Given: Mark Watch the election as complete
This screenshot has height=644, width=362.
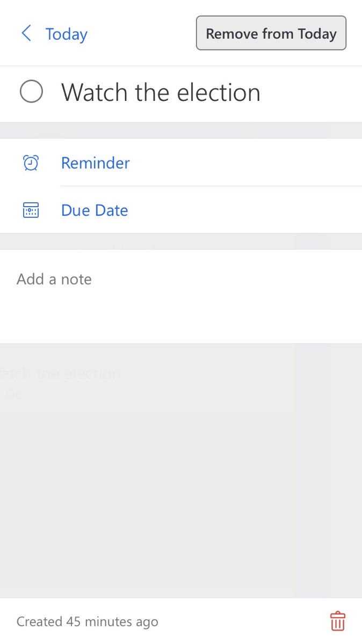Looking at the screenshot, I should 31,92.
